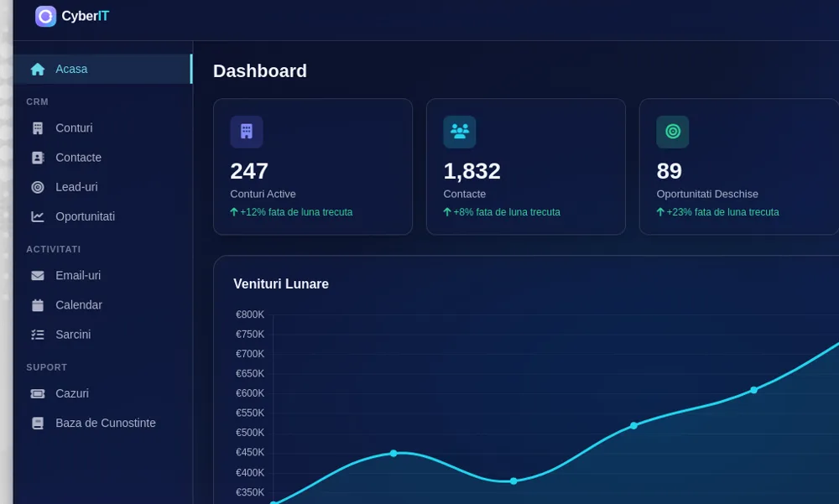Click '+23% fata de luna trecuta' text
Screen dimensions: 839x504
722,212
